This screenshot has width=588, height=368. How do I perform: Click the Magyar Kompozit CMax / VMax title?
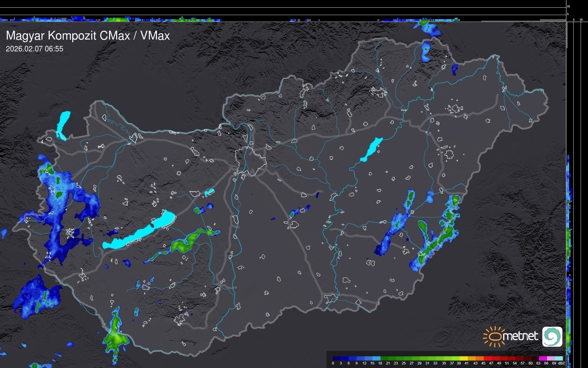coord(88,36)
